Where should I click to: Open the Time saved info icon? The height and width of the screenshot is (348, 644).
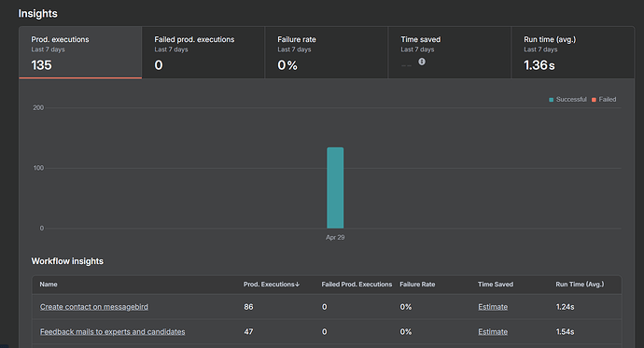(x=422, y=62)
